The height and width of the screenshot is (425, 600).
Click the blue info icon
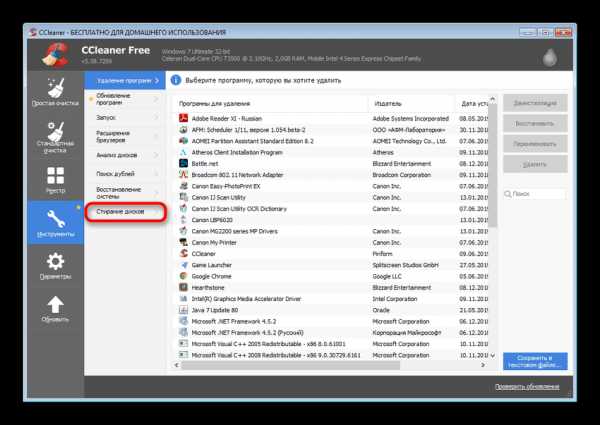click(176, 80)
